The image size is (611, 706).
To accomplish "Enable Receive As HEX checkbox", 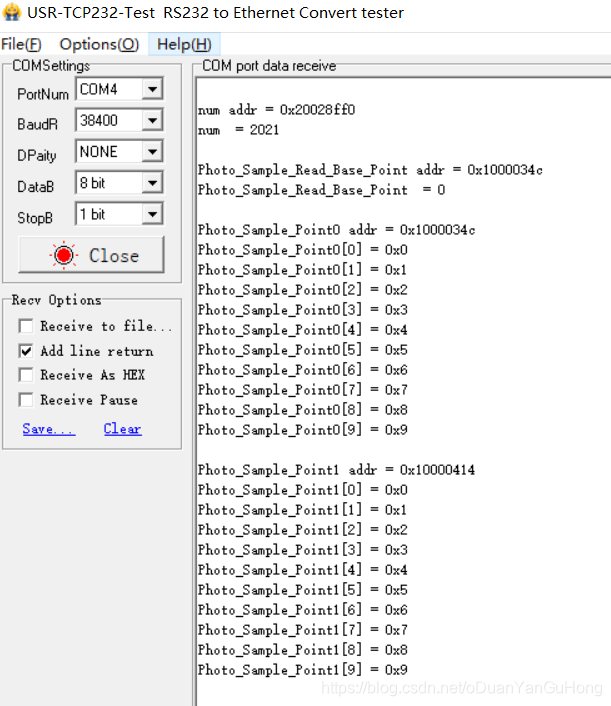I will pos(26,375).
